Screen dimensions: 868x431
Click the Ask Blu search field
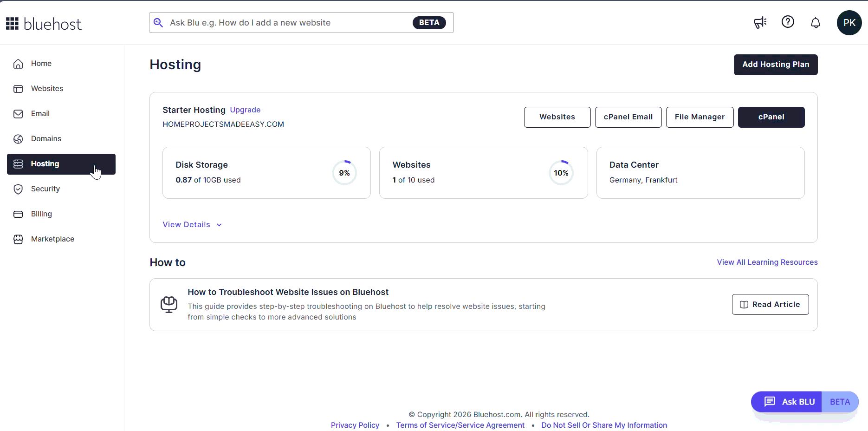point(288,23)
